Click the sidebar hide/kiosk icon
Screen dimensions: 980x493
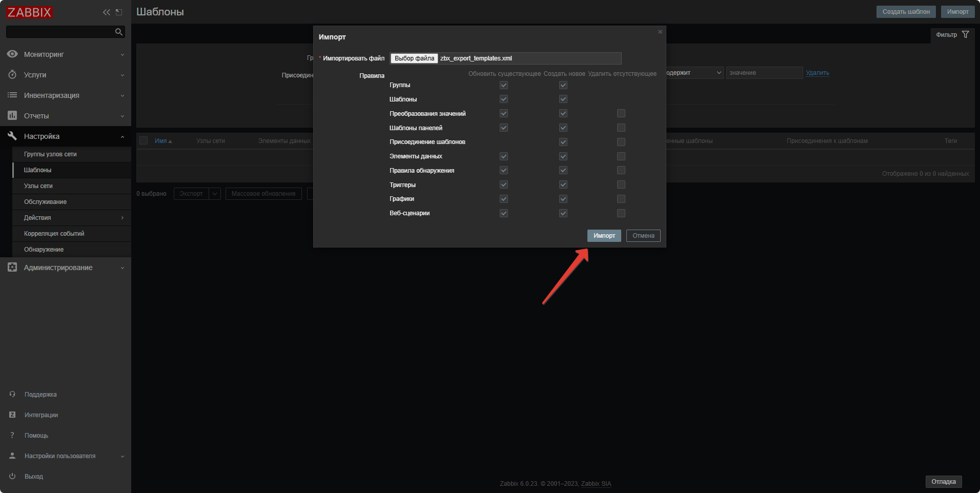tap(119, 12)
